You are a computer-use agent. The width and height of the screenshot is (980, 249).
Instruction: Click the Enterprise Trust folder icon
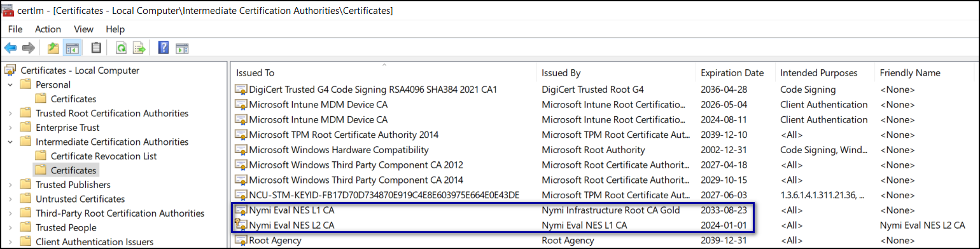tap(25, 128)
